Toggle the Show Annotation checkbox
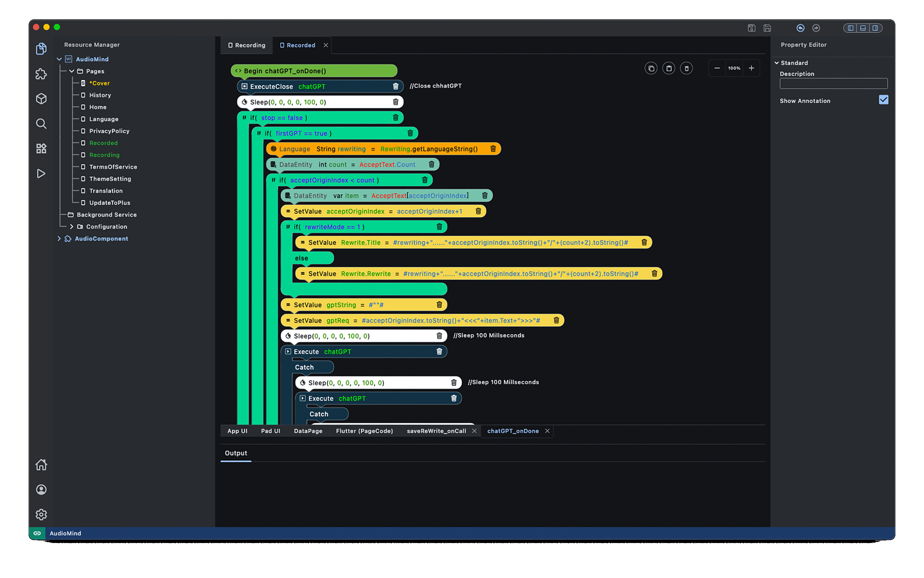This screenshot has height=578, width=924. [x=883, y=100]
